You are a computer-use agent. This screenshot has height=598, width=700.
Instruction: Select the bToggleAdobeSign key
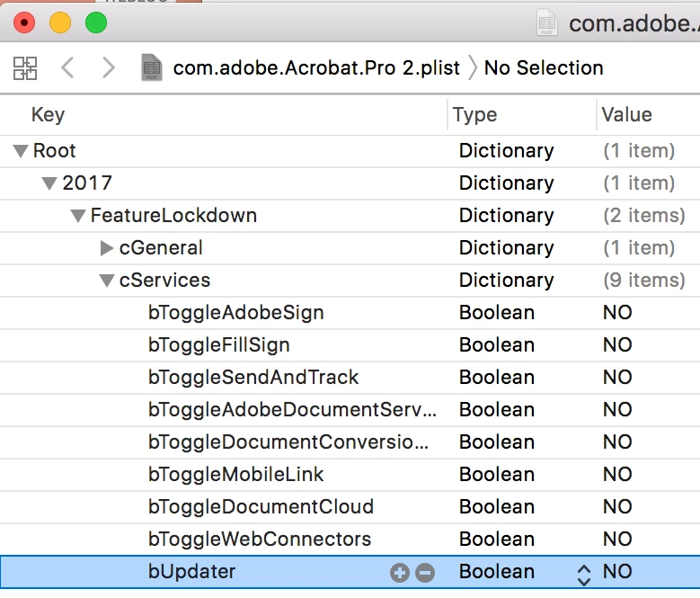point(235,313)
